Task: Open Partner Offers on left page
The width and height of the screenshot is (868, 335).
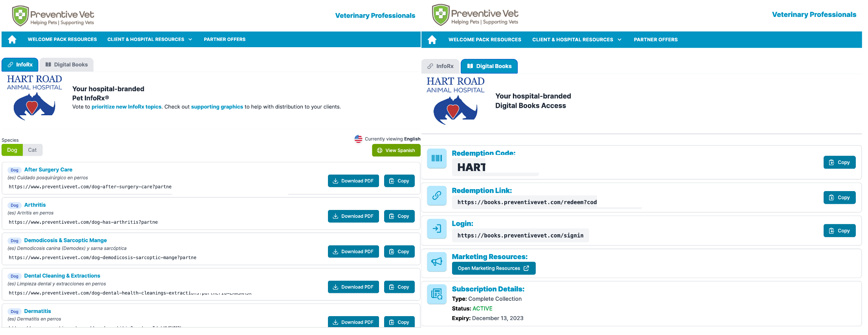Action: coord(225,39)
